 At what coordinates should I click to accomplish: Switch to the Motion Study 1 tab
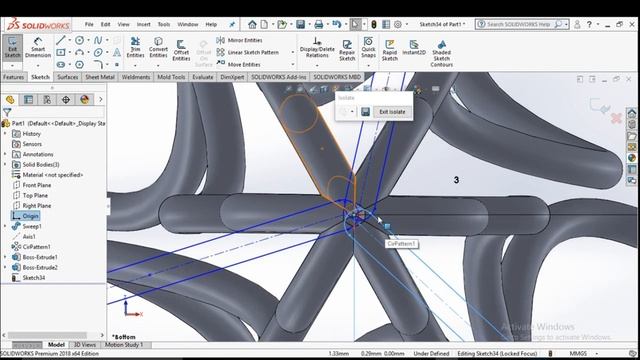tap(124, 345)
